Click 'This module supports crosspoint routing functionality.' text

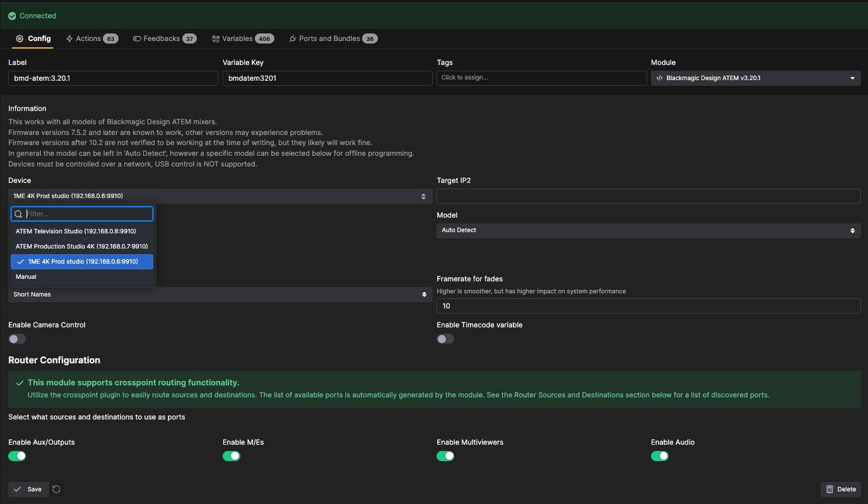[133, 383]
